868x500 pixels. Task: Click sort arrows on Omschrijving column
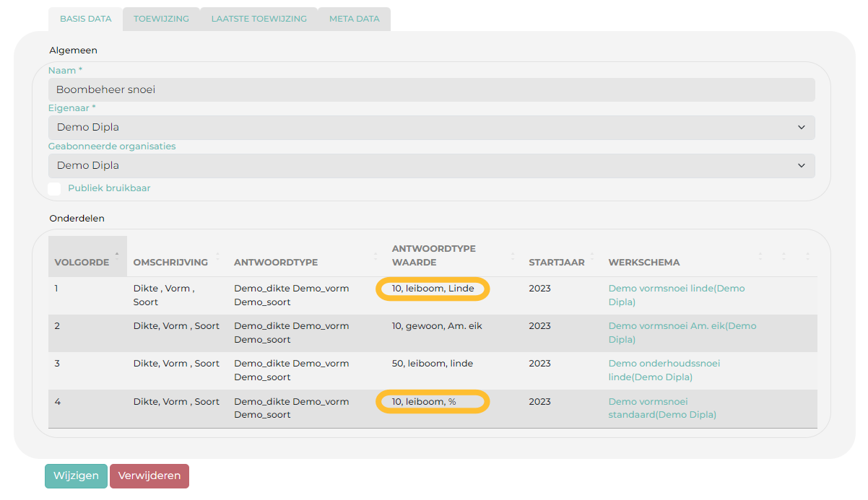tap(217, 256)
